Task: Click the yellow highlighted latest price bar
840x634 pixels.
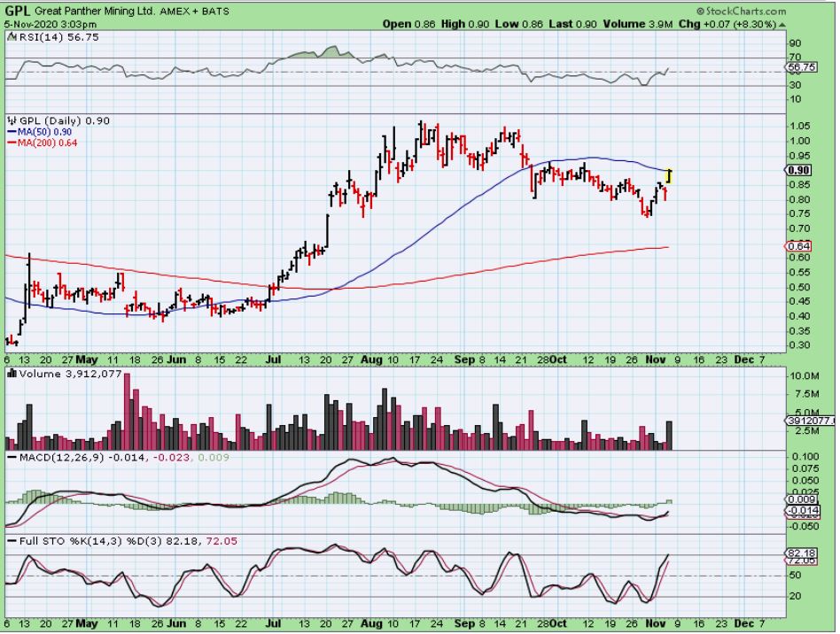Action: (x=669, y=176)
